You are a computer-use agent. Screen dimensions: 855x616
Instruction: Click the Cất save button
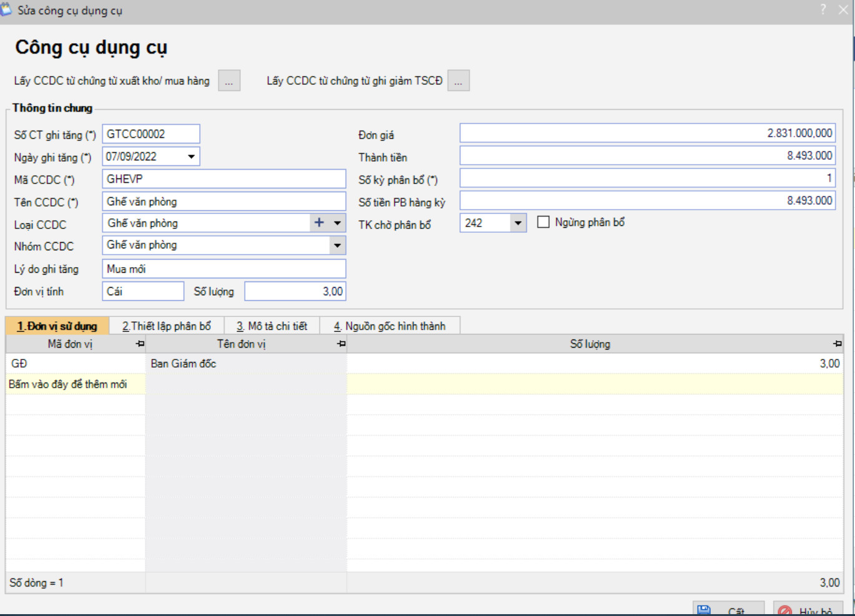pos(728,609)
